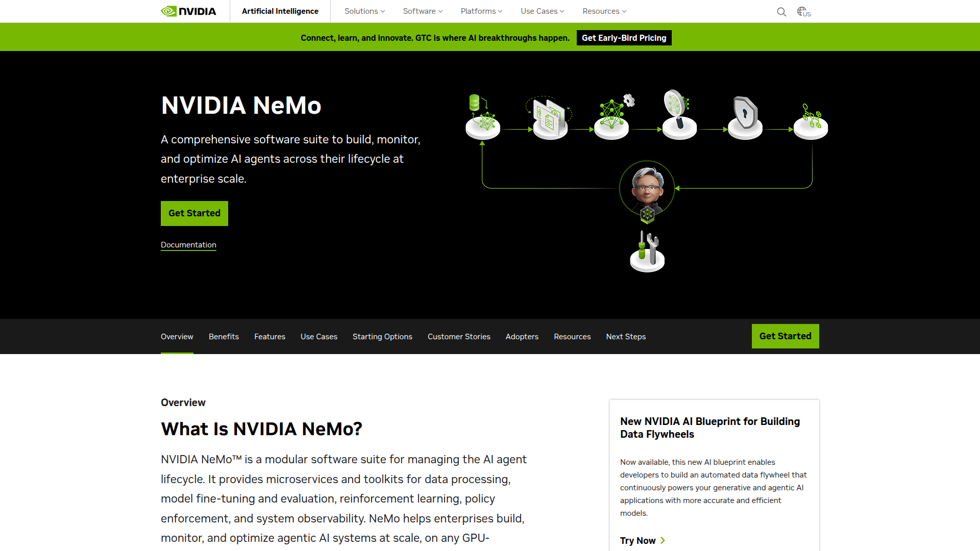Image resolution: width=980 pixels, height=551 pixels.
Task: Click the language/region globe icon
Action: coord(801,11)
